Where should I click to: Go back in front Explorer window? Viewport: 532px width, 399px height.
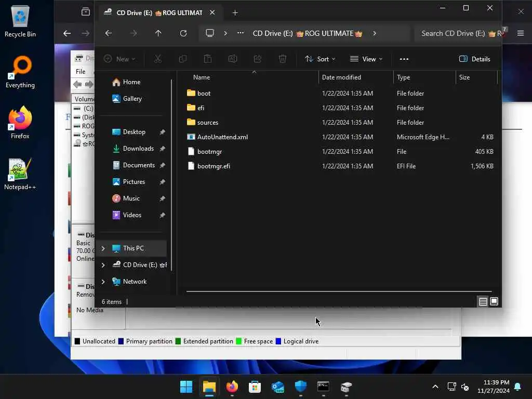108,33
